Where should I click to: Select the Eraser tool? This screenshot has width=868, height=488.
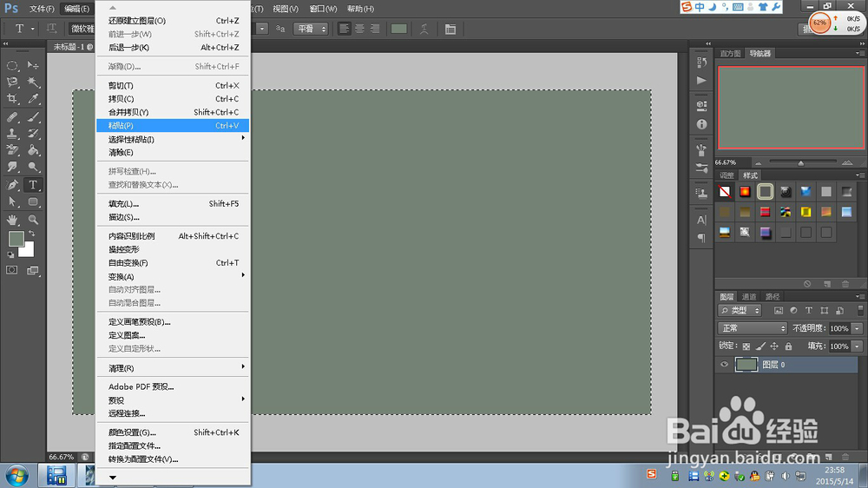coord(12,150)
